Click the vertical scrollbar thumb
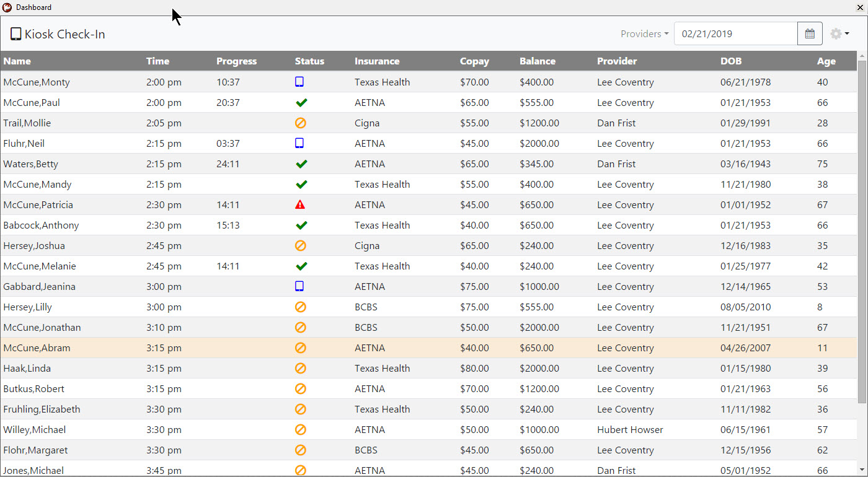 862,231
